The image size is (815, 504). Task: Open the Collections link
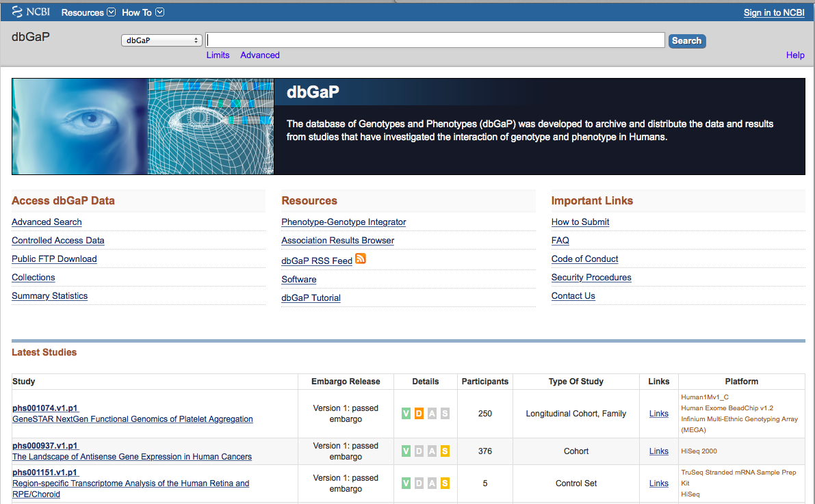(34, 278)
